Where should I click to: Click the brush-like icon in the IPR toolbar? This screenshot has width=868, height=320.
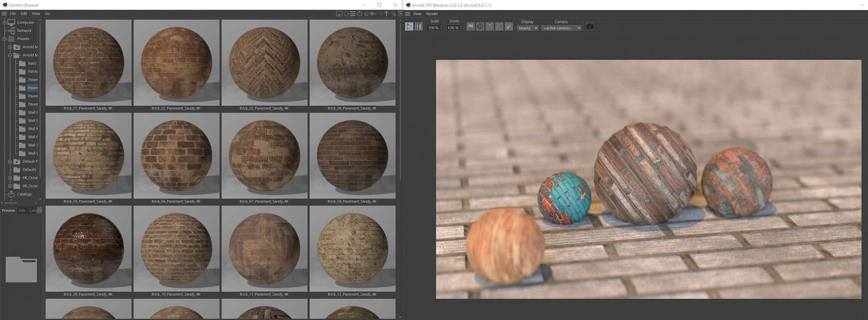[x=508, y=26]
